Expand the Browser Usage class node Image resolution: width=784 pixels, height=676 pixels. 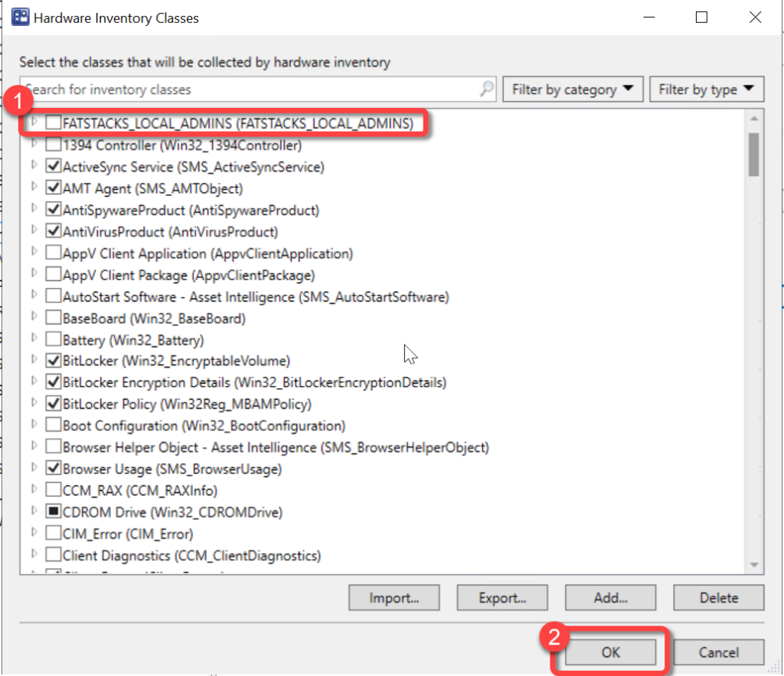pos(33,468)
